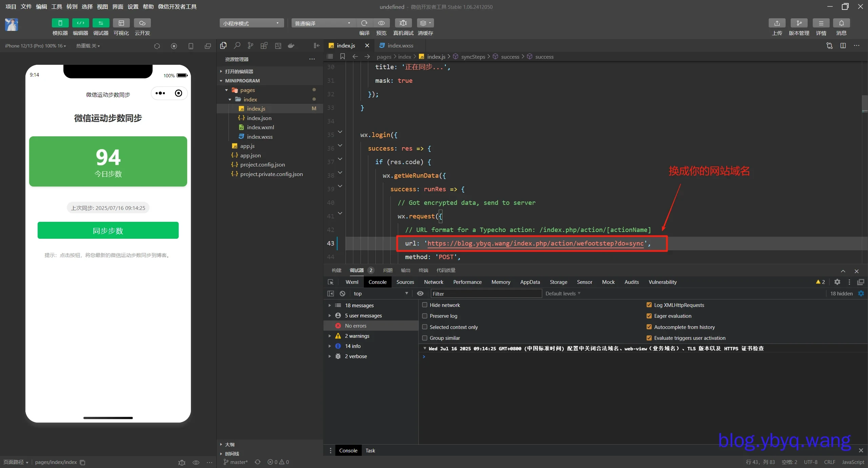
Task: Open the 问题 problems panel tab
Action: 388,270
